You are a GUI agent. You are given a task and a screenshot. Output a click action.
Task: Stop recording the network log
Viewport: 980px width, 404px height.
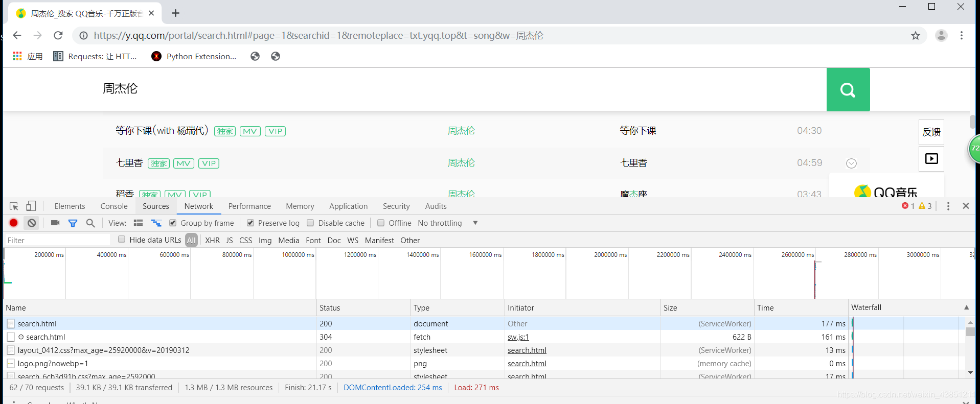pyautogui.click(x=14, y=223)
